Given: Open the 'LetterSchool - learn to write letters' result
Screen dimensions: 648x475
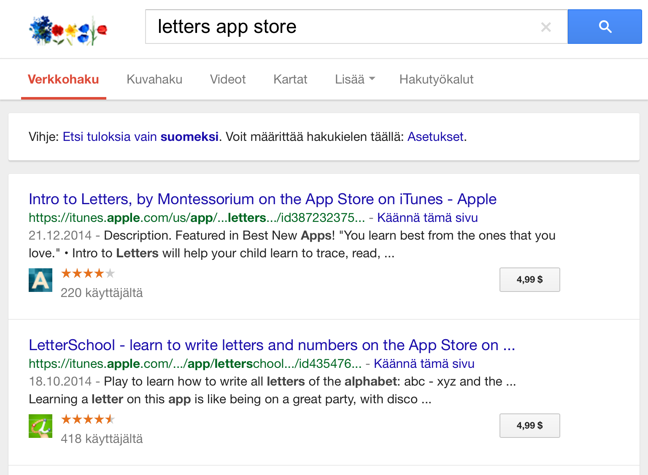Looking at the screenshot, I should [272, 345].
